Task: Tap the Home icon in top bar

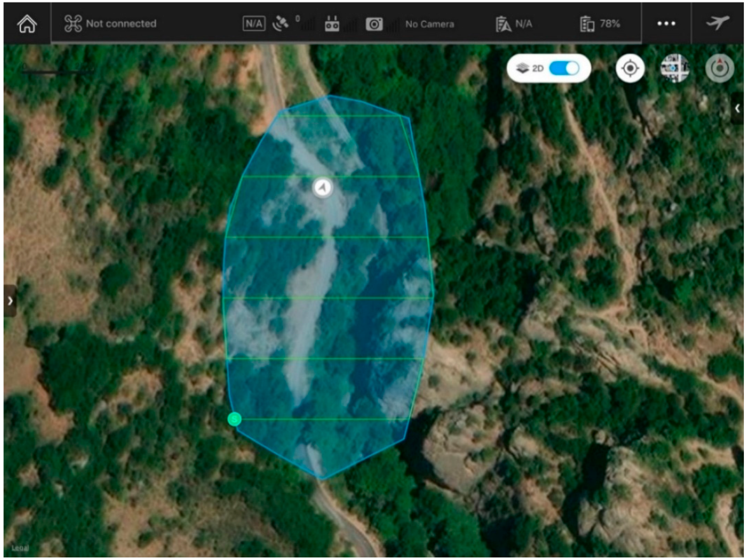Action: point(27,24)
